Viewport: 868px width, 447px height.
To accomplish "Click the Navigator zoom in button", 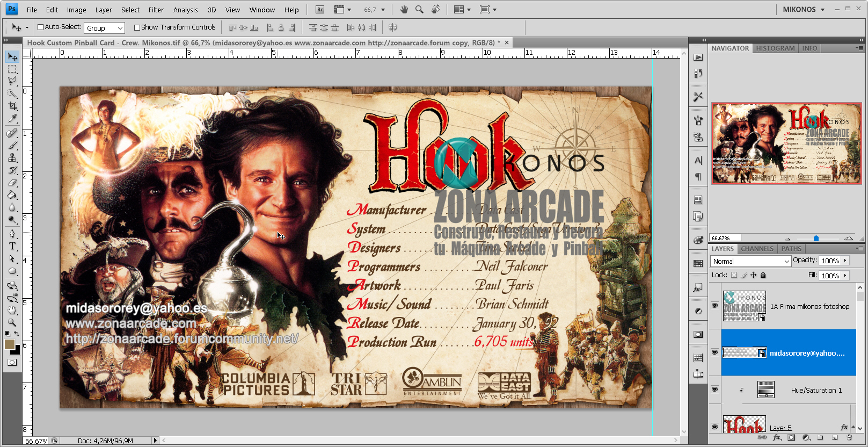I will coord(848,238).
